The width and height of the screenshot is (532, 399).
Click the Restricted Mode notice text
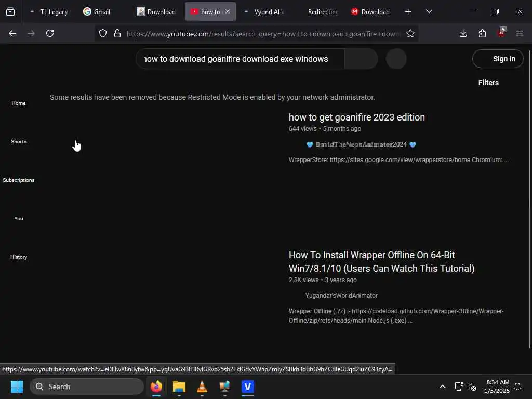pos(212,97)
